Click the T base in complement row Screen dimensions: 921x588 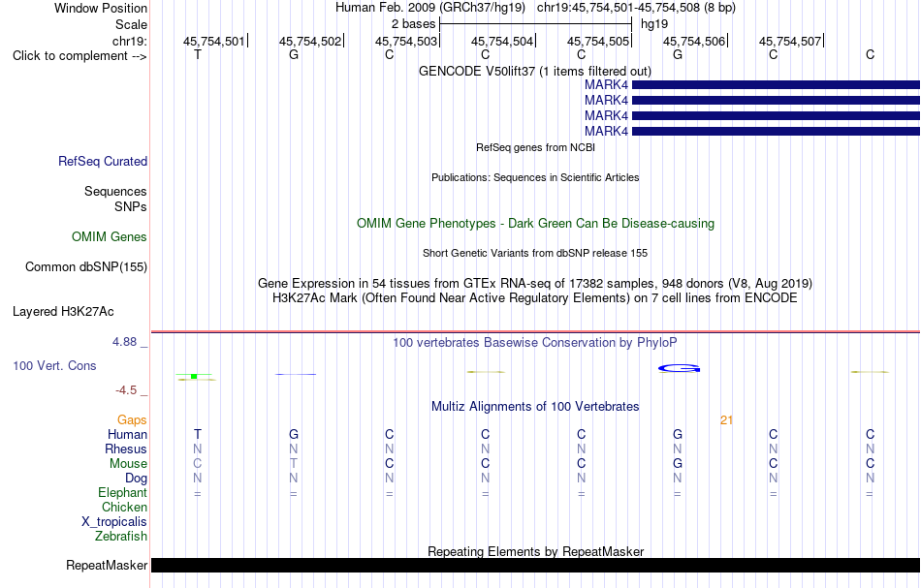tap(198, 55)
